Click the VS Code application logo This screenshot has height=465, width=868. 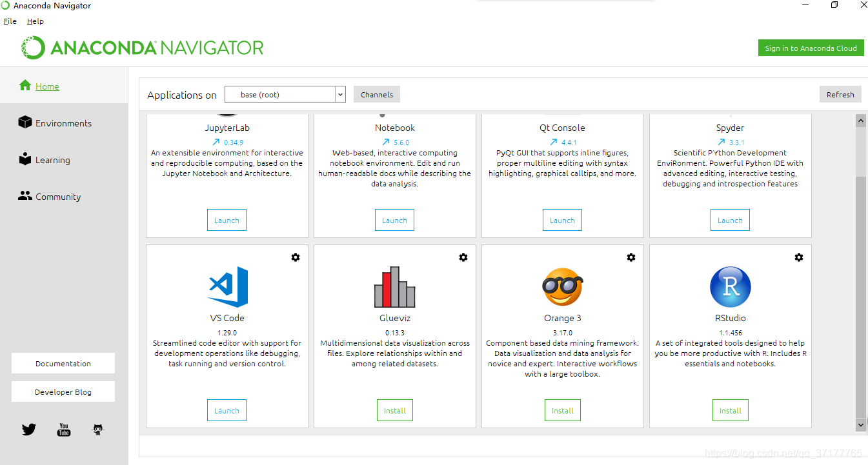pos(227,286)
